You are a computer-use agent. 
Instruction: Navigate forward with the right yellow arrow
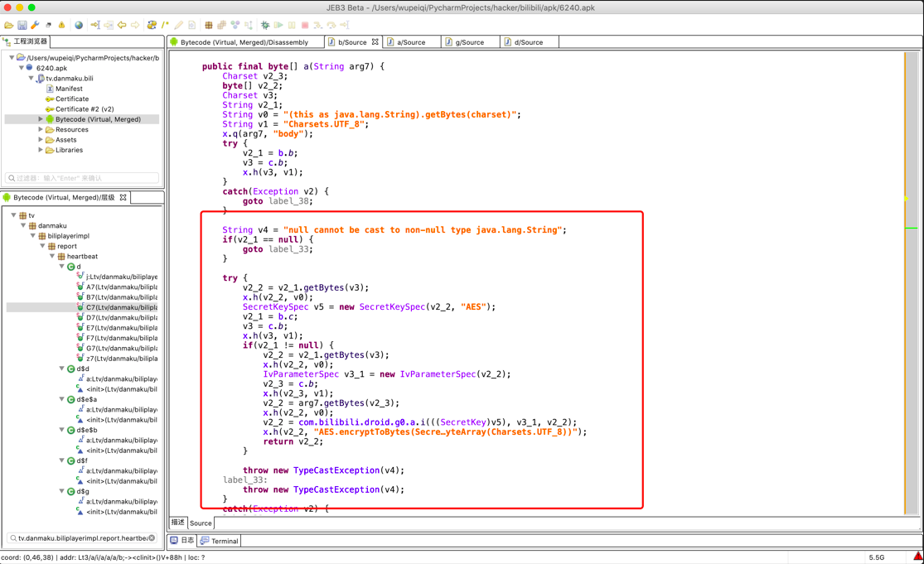pos(135,26)
